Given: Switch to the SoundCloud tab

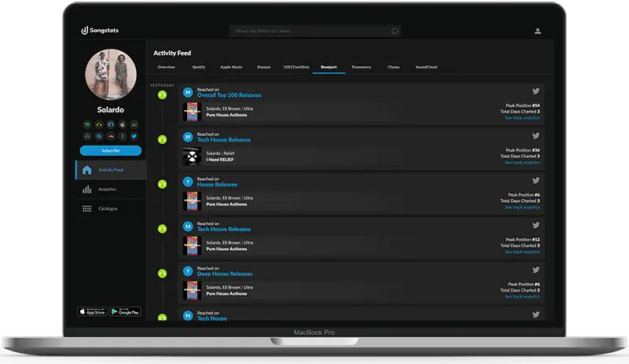Looking at the screenshot, I should (426, 67).
